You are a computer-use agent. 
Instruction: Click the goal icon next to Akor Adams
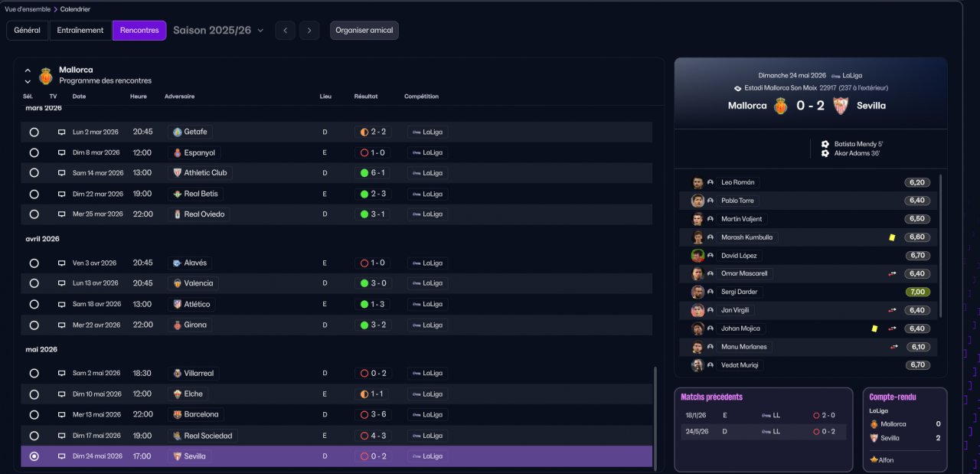click(825, 153)
